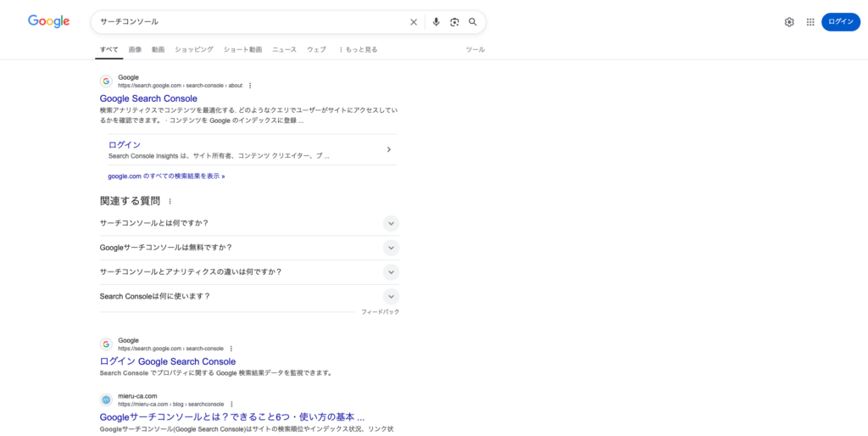Viewport: 868px width, 436px height.
Task: Open three-dot menu beside mieru-ca.com URL
Action: pos(232,405)
